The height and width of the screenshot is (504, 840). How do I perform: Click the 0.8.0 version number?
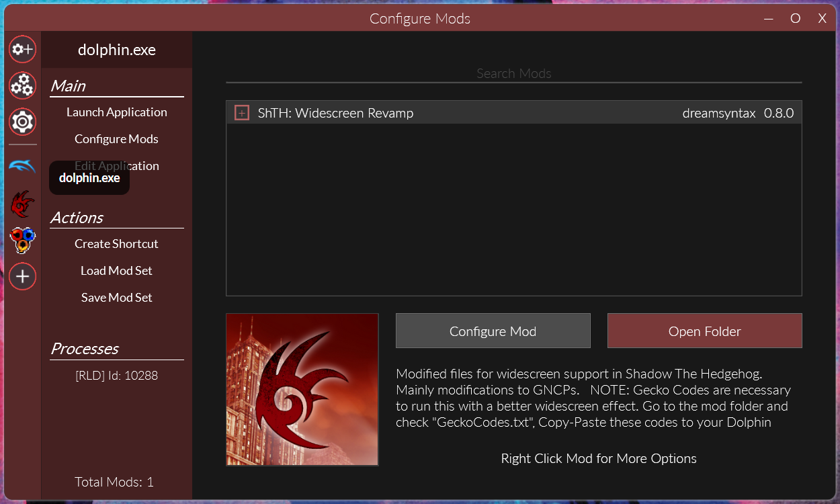point(779,113)
